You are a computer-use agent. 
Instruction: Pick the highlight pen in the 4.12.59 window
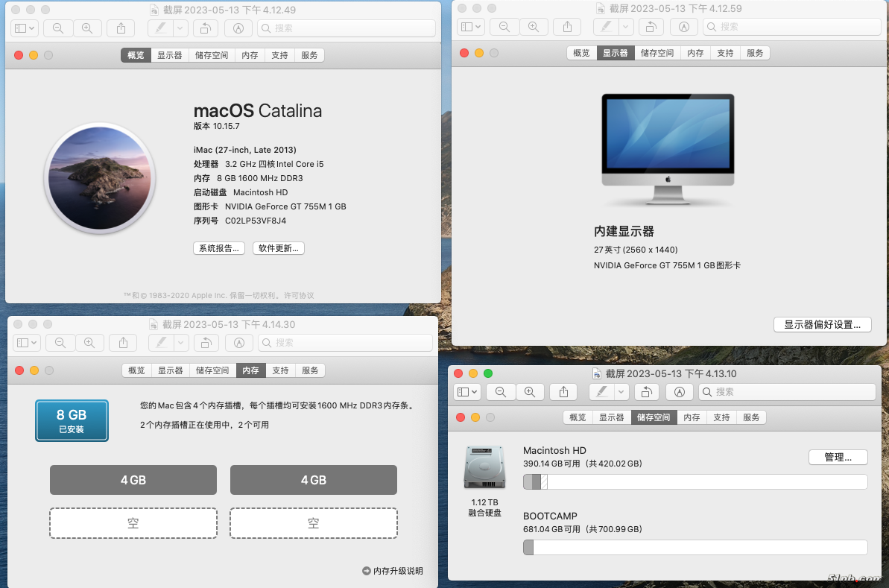click(x=606, y=27)
